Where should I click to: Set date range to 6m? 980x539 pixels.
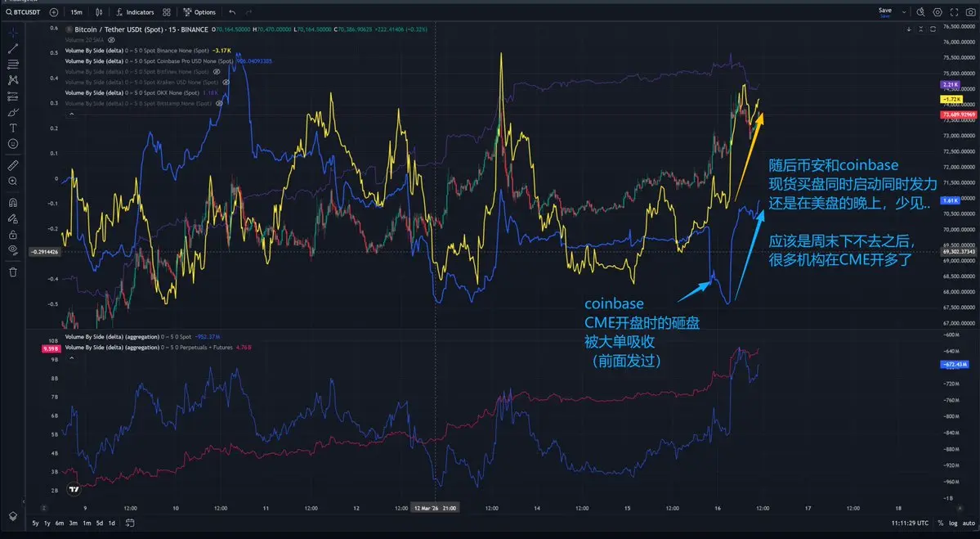[60, 523]
